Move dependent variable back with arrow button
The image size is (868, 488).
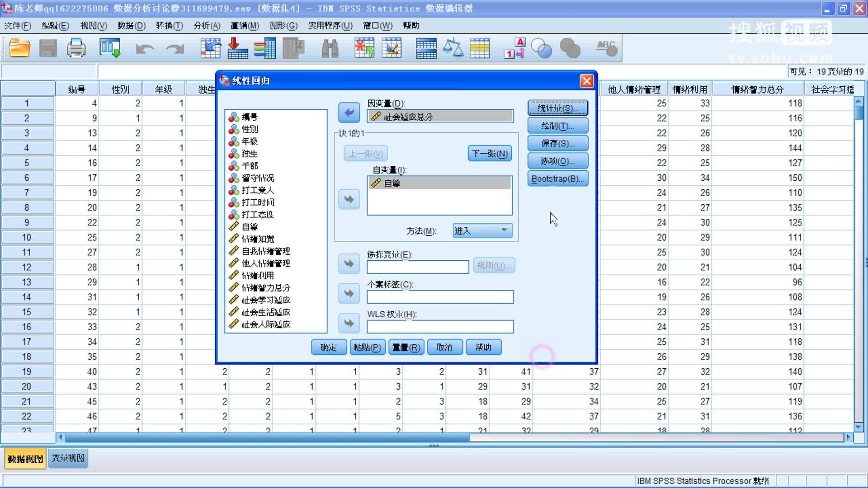click(349, 113)
